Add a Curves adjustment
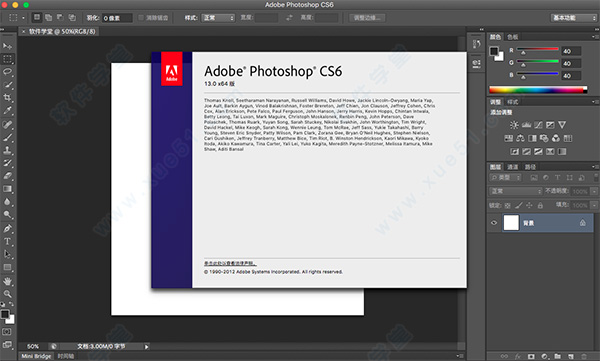 (x=538, y=125)
